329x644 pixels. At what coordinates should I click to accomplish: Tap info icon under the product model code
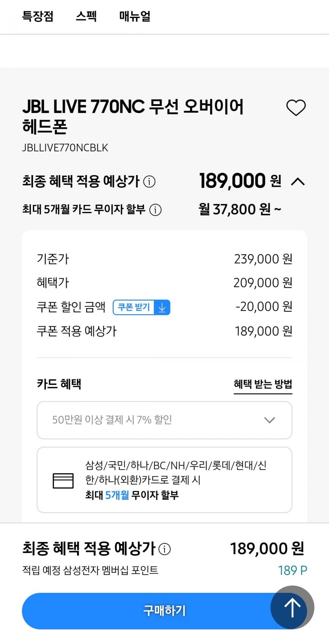tap(149, 181)
